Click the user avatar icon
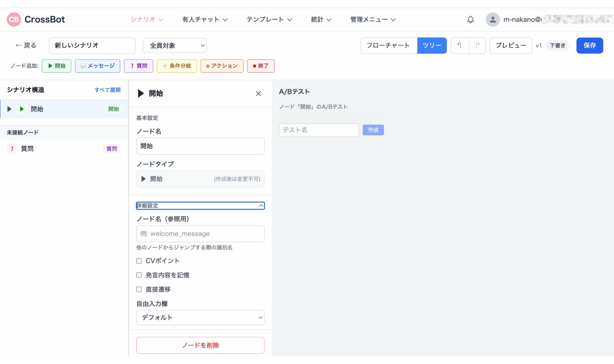614x364 pixels. pos(493,20)
